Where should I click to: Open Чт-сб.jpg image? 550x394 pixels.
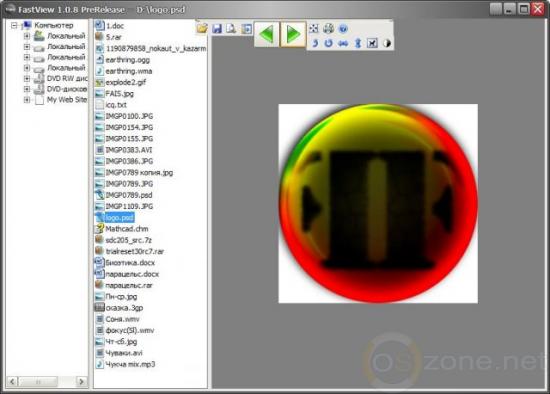[121, 341]
